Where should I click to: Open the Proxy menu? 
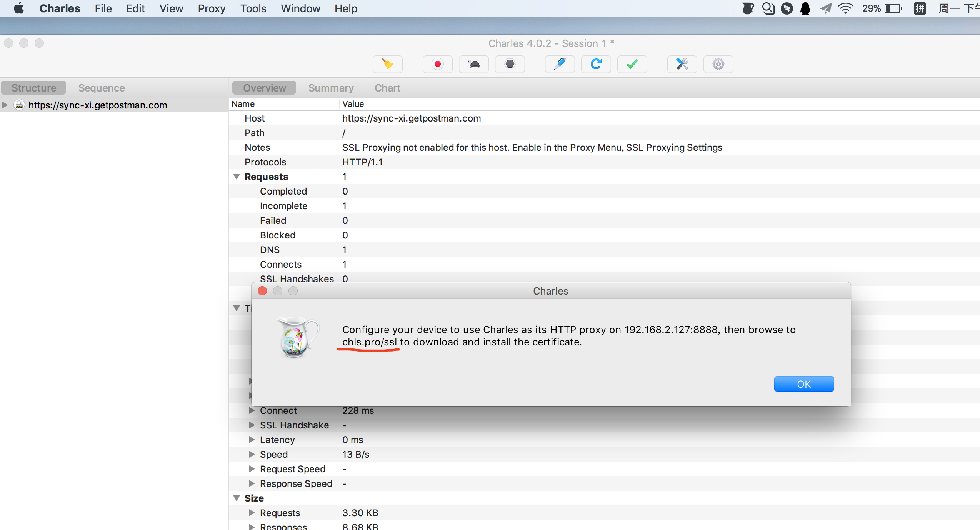coord(212,8)
